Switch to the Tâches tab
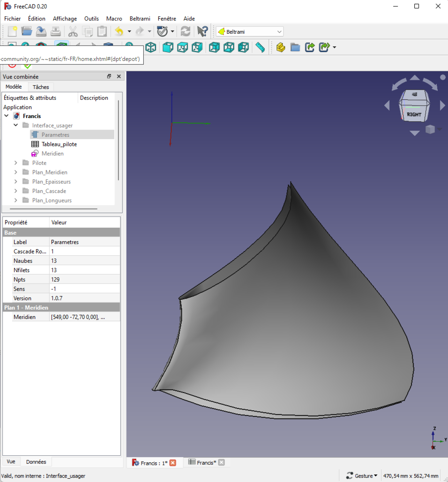The width and height of the screenshot is (448, 482). click(41, 87)
